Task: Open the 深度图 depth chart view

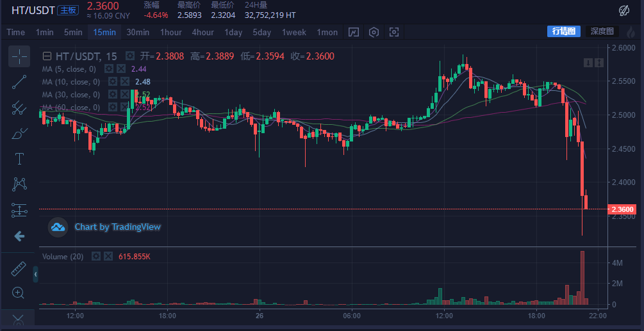Action: [602, 31]
